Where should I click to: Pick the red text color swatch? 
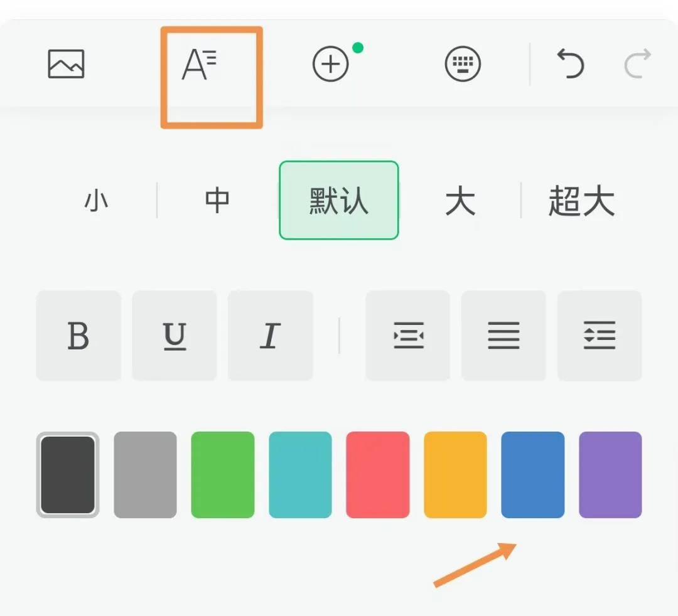tap(377, 474)
